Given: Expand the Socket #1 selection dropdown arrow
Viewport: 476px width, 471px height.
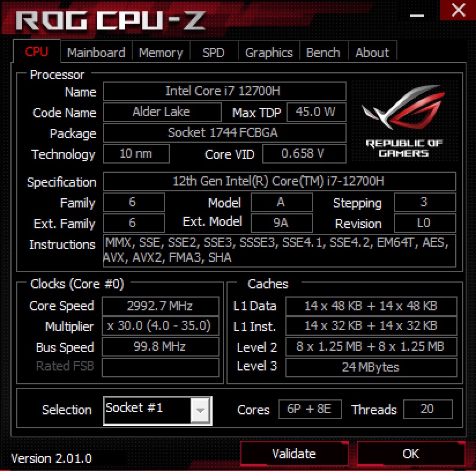Looking at the screenshot, I should pos(200,410).
